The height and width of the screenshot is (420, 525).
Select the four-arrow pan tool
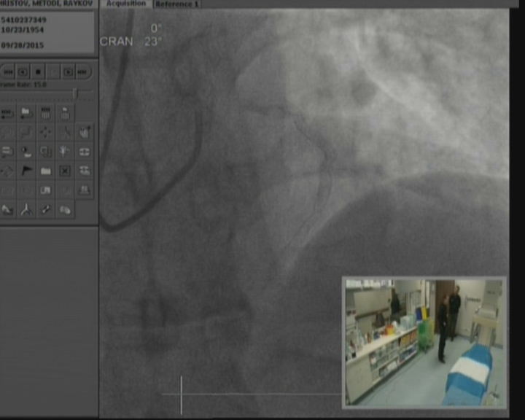[x=45, y=132]
